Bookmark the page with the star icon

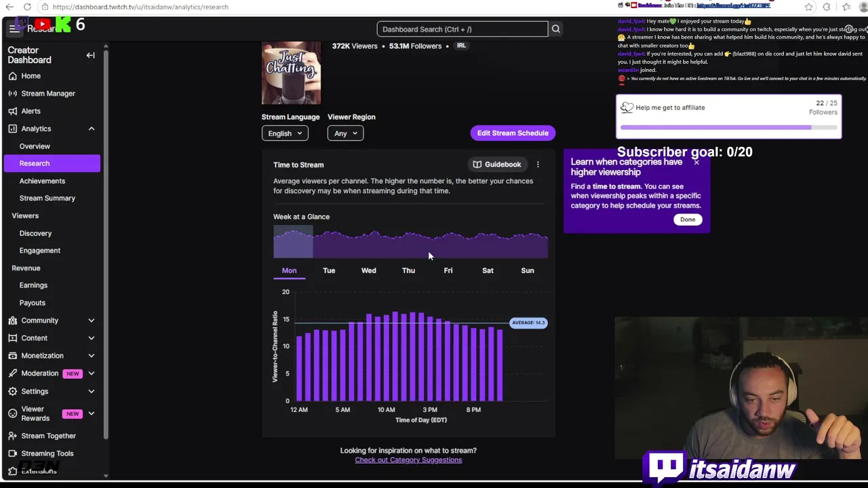click(x=808, y=7)
